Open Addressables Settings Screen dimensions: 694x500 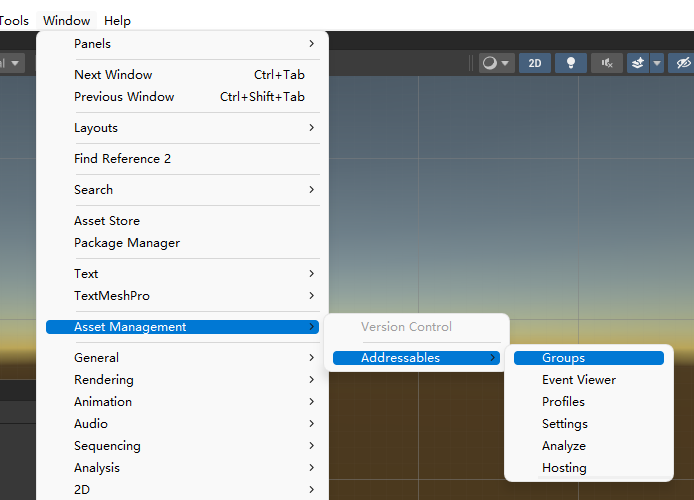pos(589,424)
